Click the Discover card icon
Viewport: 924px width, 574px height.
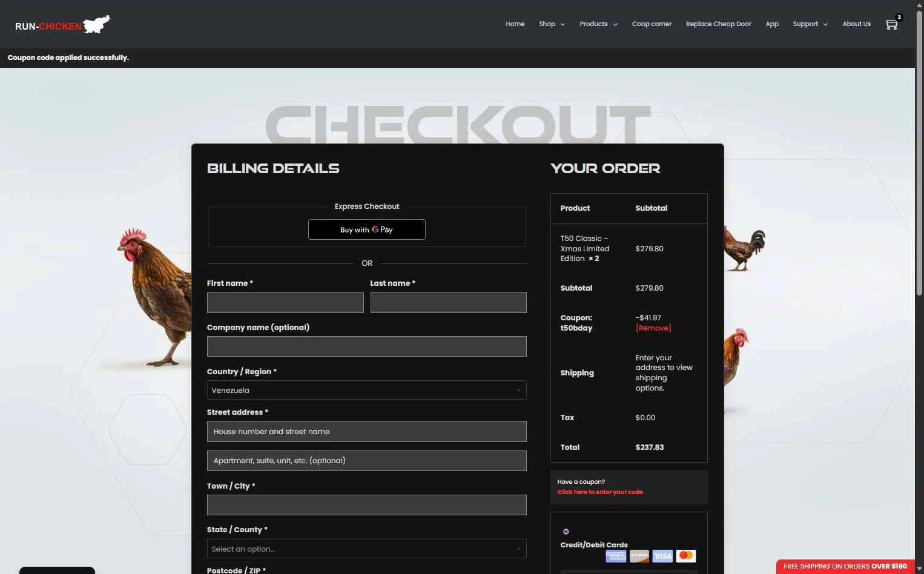pyautogui.click(x=639, y=556)
